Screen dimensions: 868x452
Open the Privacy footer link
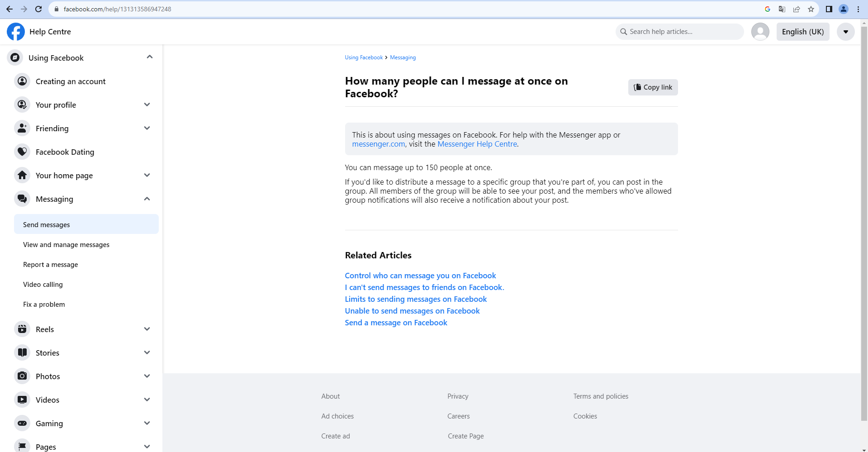pos(458,396)
